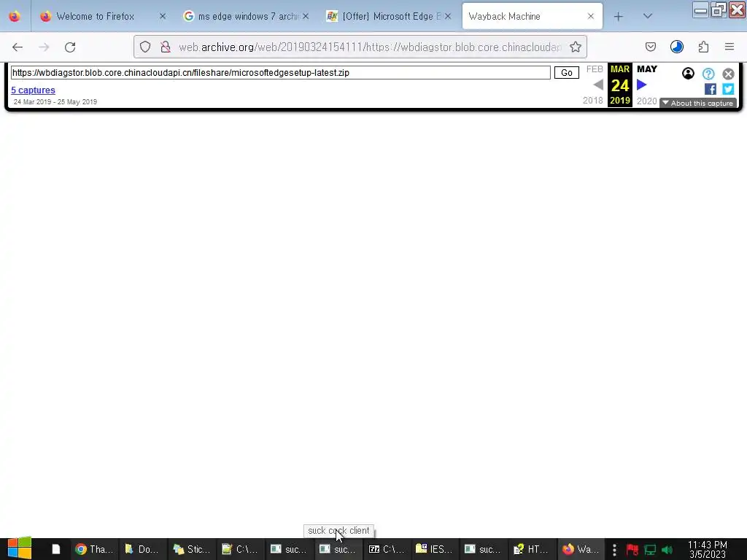Switch to ms edge windows 7 Google tab
The height and width of the screenshot is (560, 747).
coord(246,16)
